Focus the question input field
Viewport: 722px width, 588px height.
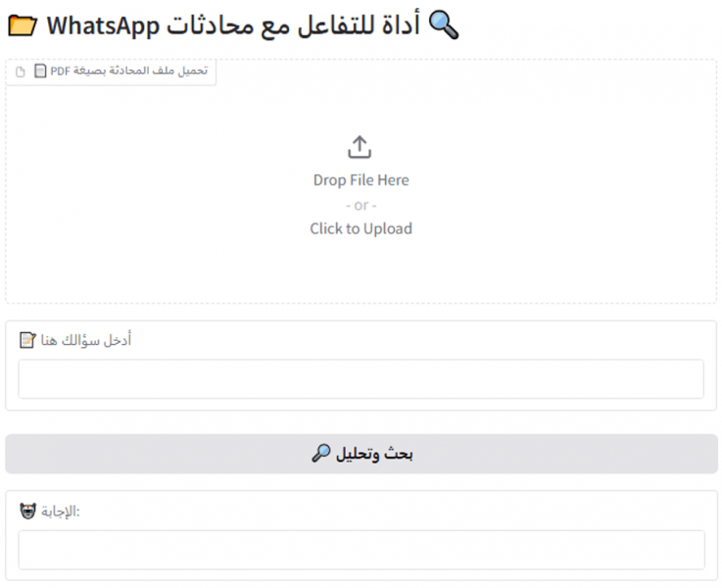(x=361, y=379)
